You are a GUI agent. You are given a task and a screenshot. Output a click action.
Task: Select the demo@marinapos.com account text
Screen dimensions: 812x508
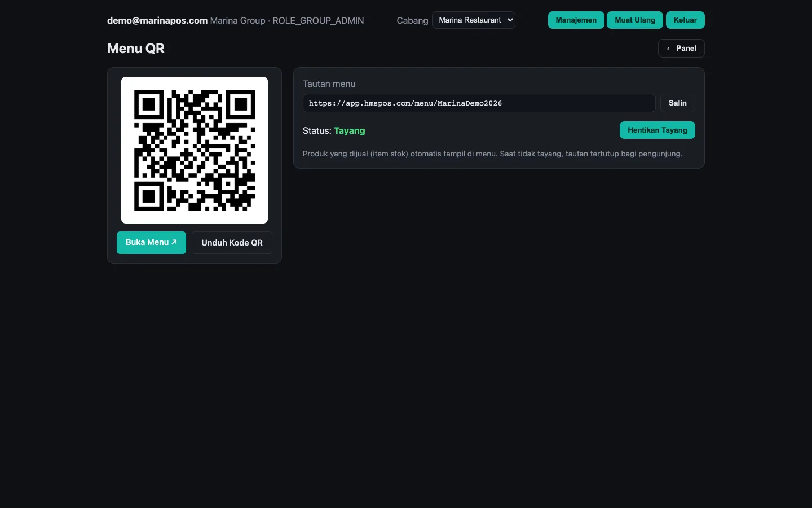point(157,21)
